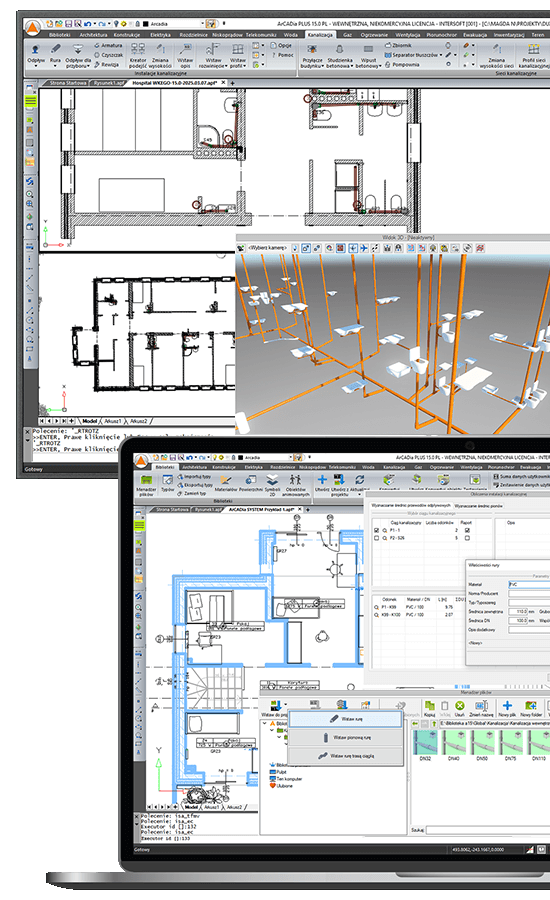Click Zmiana wysokości sieci in monitor ribbon
Image resolution: width=550 pixels, height=900 pixels.
497,56
